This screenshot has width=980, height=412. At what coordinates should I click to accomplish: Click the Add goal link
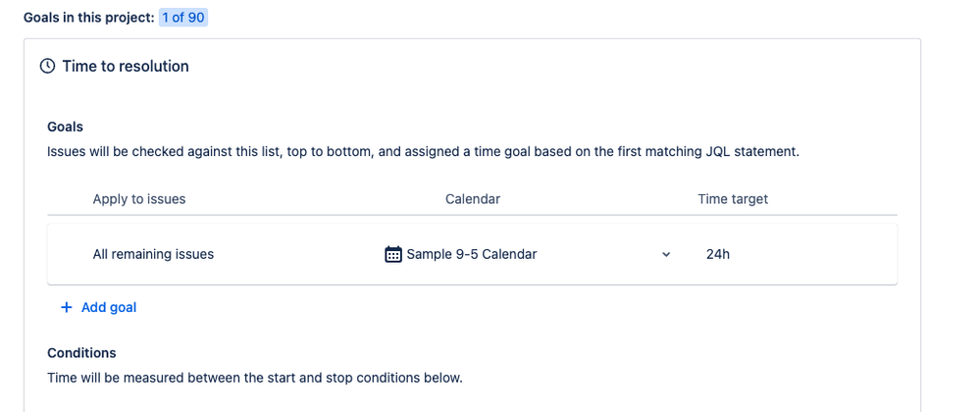(x=108, y=307)
